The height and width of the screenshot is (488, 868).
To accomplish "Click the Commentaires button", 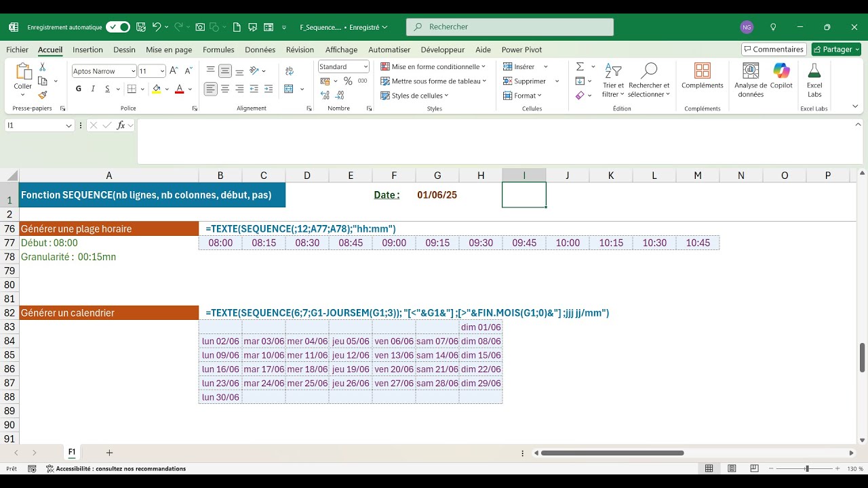I will 773,49.
